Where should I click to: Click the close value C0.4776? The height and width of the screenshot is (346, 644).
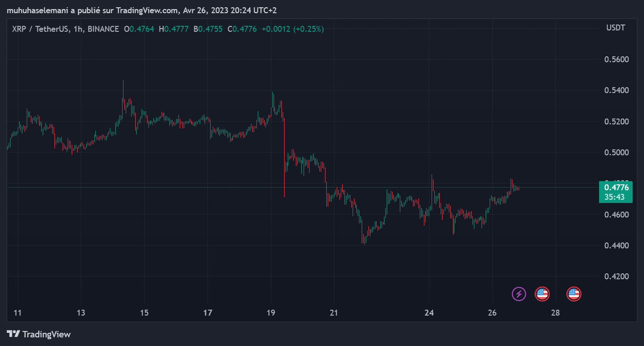(x=242, y=29)
